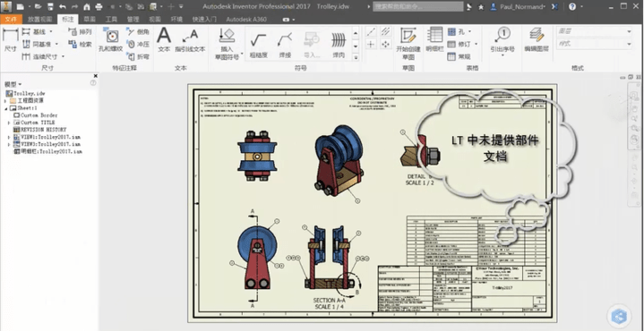
Task: Collapse the Sheet:1 tree node
Action: click(5, 108)
